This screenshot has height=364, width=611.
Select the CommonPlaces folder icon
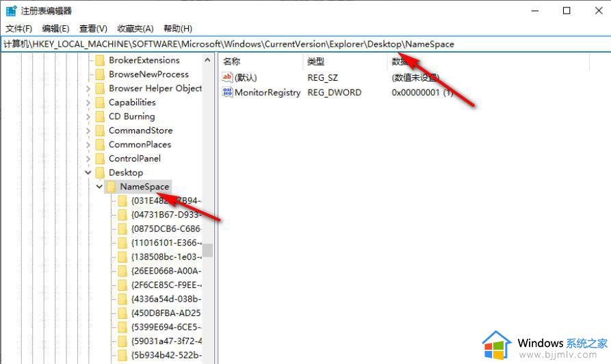click(x=100, y=144)
